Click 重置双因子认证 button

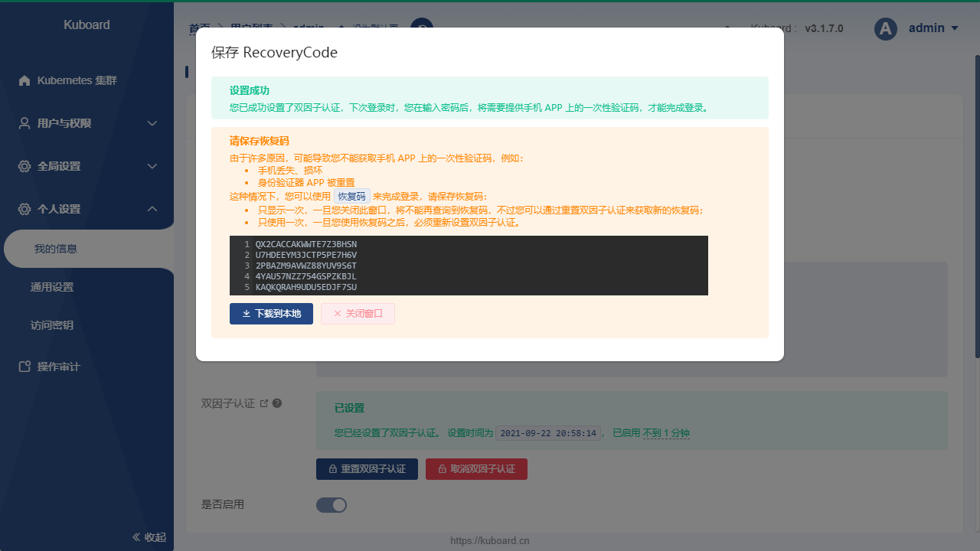(x=367, y=469)
